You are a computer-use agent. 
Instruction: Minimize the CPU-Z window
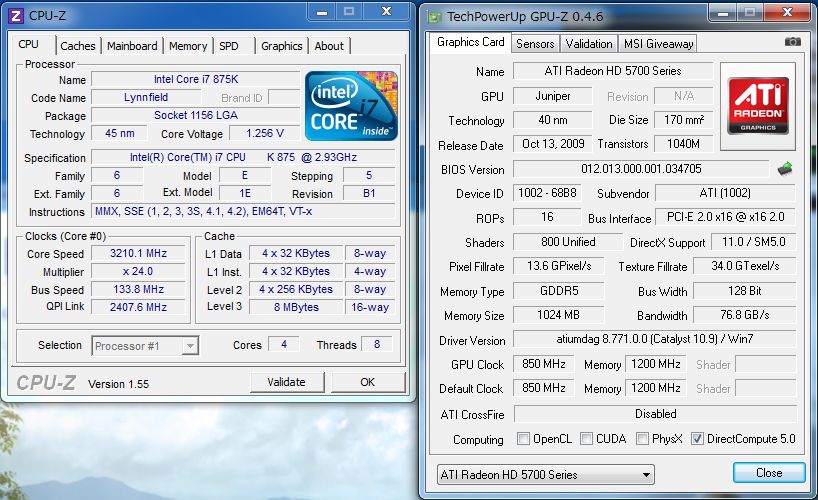pos(322,11)
